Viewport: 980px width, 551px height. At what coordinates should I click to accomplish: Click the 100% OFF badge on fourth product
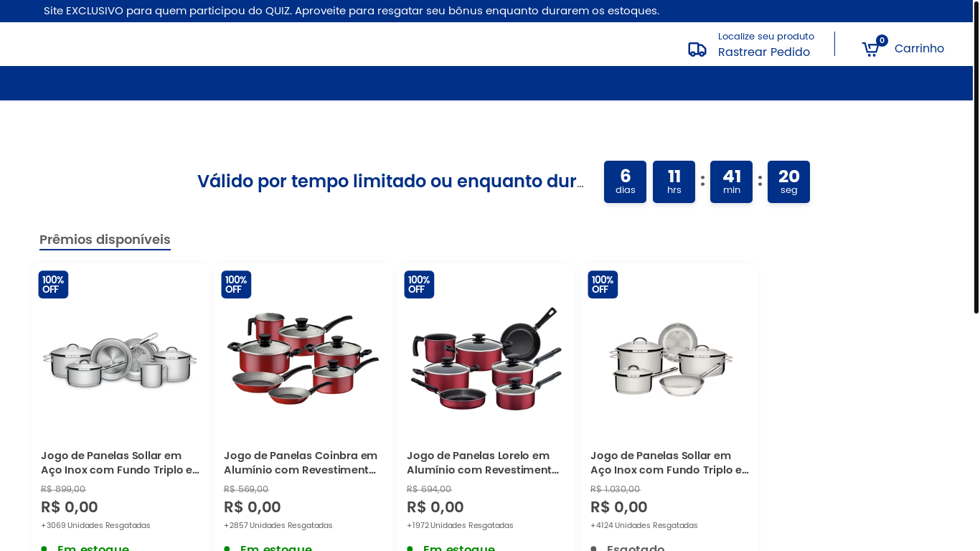pyautogui.click(x=603, y=285)
